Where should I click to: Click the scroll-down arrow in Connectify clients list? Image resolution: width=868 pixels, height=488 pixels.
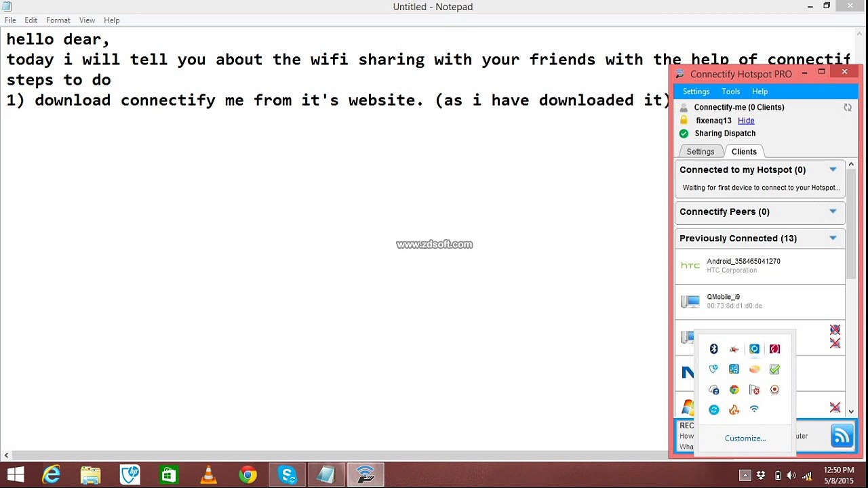[x=851, y=411]
